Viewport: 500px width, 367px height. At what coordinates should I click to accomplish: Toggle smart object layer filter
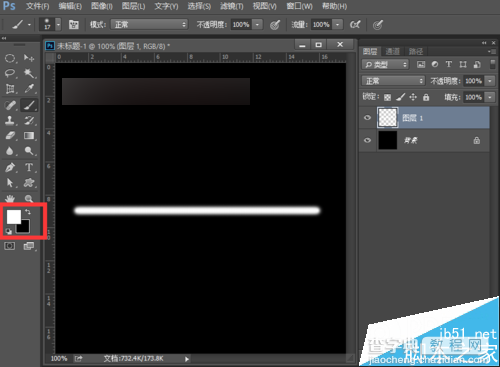coord(477,64)
